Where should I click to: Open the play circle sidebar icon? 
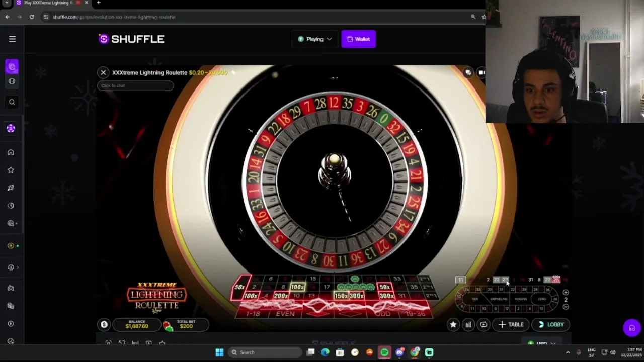click(x=11, y=323)
